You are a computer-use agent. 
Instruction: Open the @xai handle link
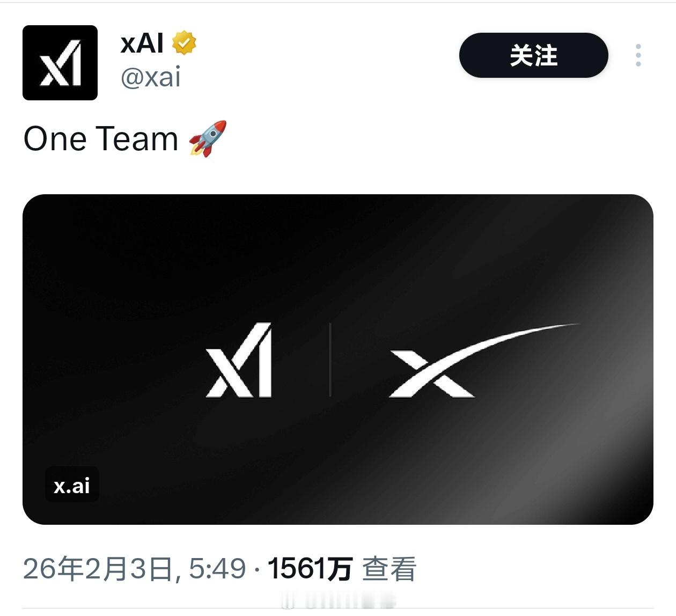151,77
